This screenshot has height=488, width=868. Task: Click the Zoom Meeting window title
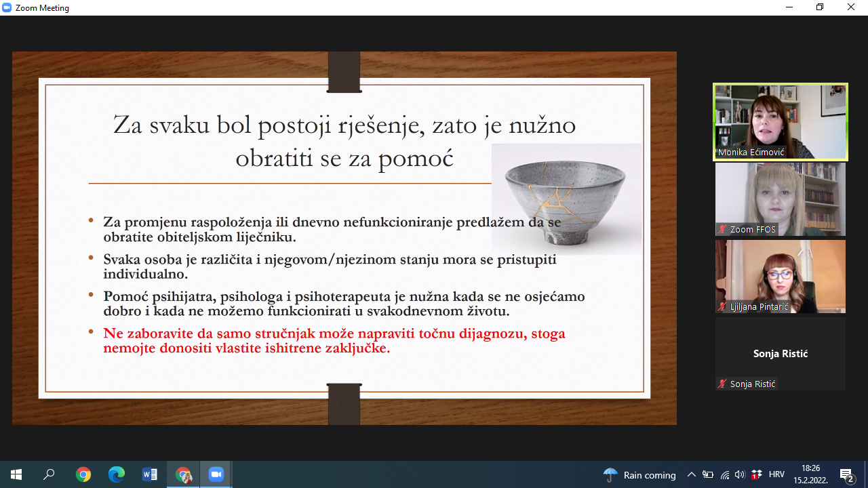[42, 8]
